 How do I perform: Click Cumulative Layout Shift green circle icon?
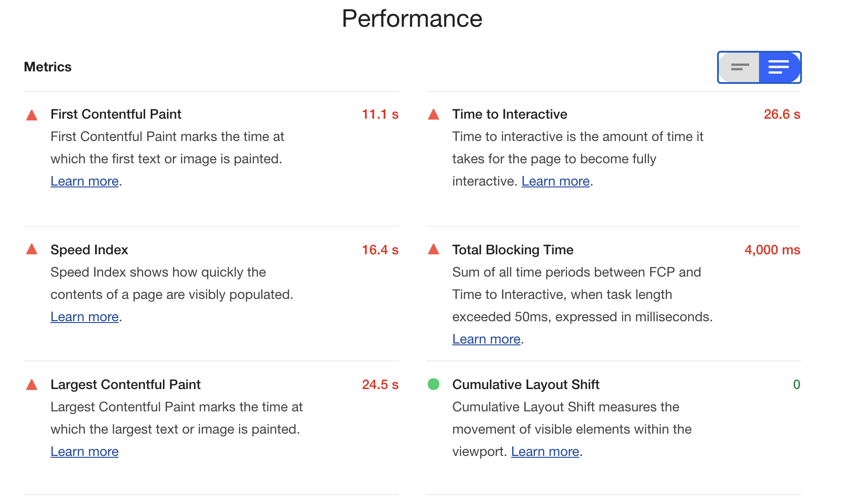434,384
